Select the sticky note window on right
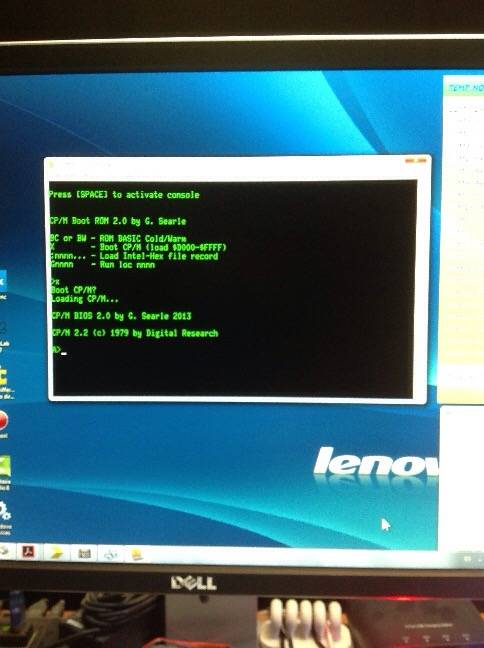This screenshot has width=484, height=648. click(x=462, y=238)
